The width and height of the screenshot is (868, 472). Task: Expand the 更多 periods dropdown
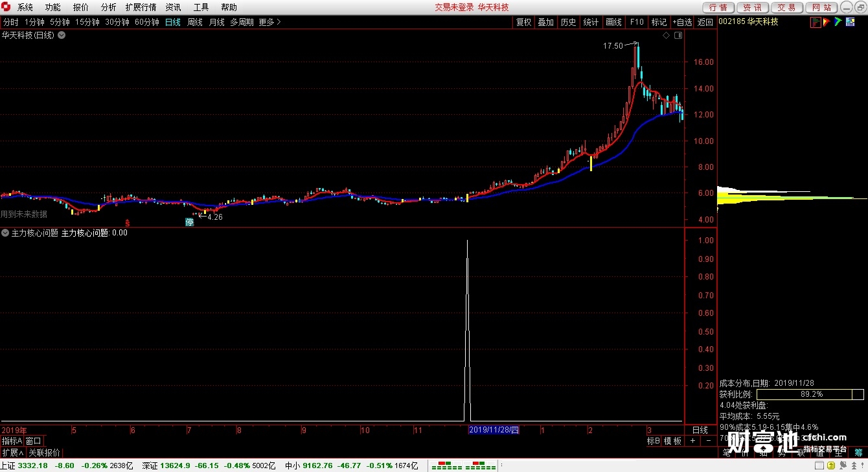click(269, 22)
